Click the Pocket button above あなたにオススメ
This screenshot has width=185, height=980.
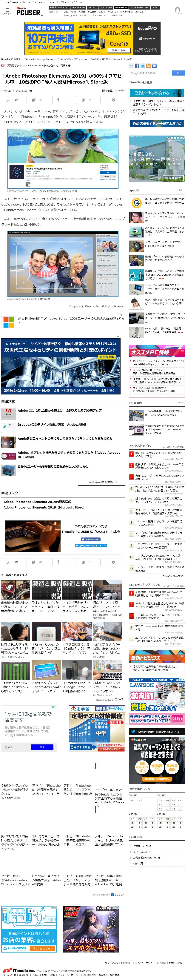[113, 562]
